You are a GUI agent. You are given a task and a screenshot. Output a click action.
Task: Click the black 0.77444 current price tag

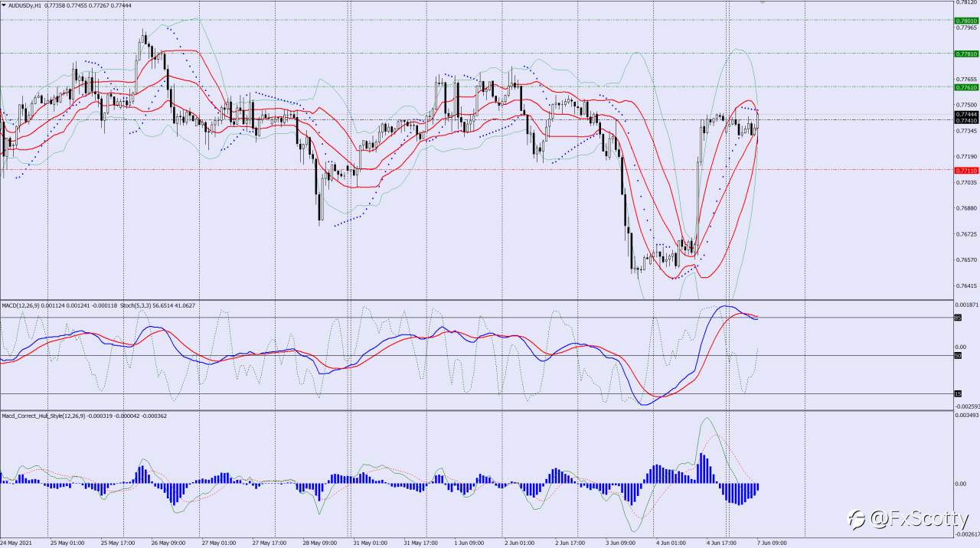pyautogui.click(x=966, y=113)
